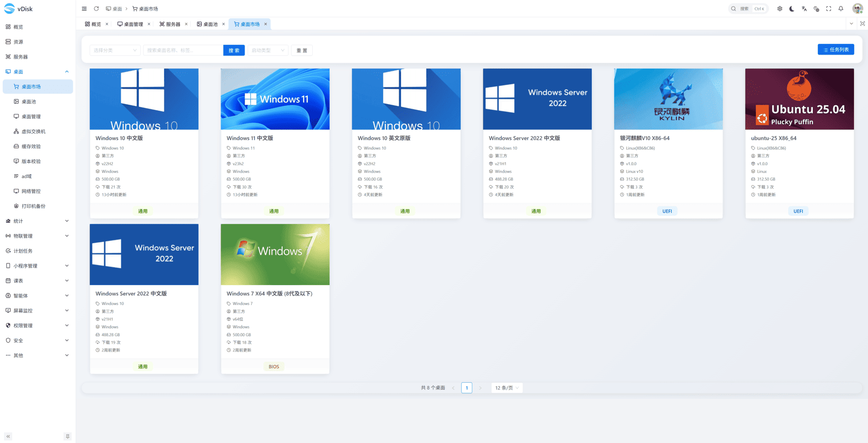
Task: Select 虚拟交换机 in the sidebar
Action: tap(38, 131)
